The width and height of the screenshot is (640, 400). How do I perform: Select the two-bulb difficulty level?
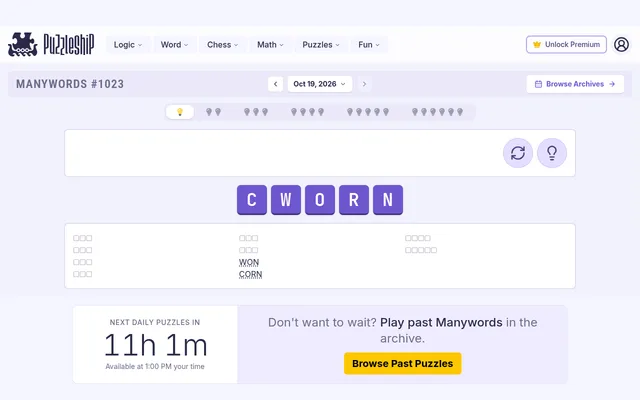coord(213,112)
